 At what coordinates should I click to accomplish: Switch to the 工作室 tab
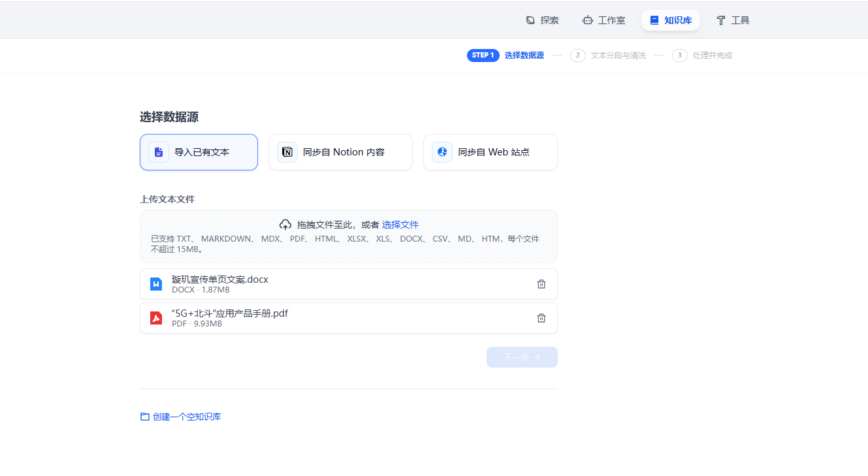604,20
